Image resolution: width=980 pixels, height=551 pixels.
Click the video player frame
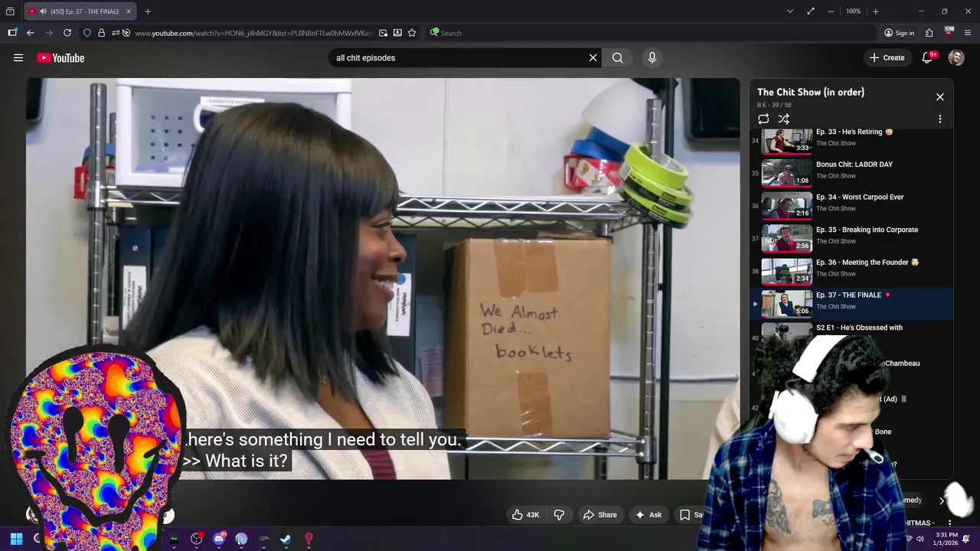(x=383, y=279)
